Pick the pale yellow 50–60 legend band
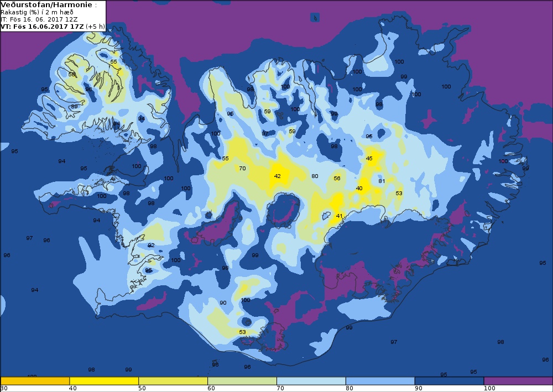553x392 pixels. pos(173,381)
